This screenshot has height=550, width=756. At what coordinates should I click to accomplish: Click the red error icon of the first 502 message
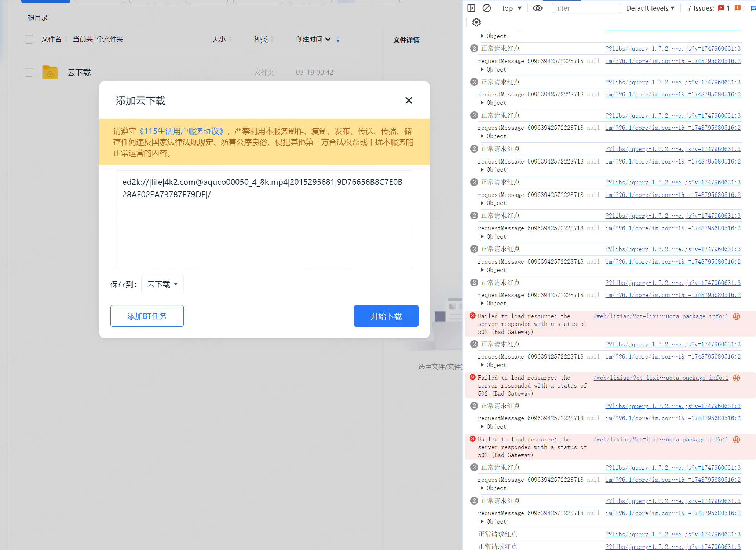coord(473,316)
